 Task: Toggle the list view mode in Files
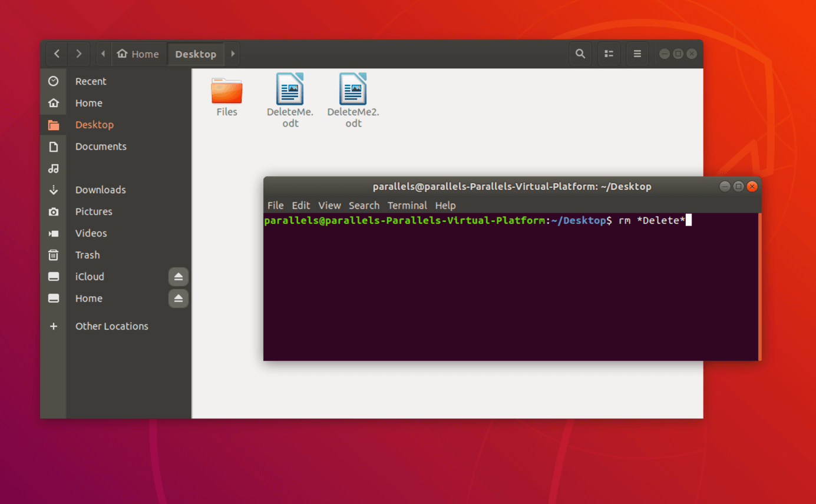[609, 54]
